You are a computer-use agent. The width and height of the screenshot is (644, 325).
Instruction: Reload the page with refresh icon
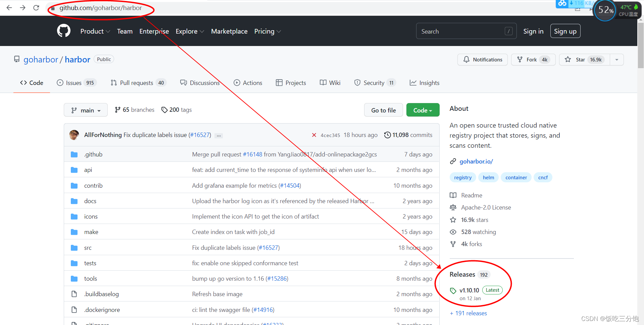click(36, 7)
